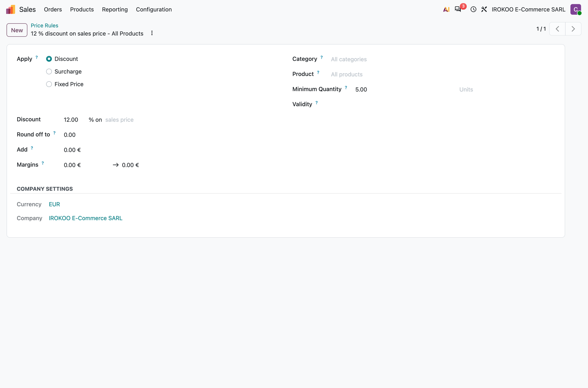Open the Configuration menu

pos(154,9)
